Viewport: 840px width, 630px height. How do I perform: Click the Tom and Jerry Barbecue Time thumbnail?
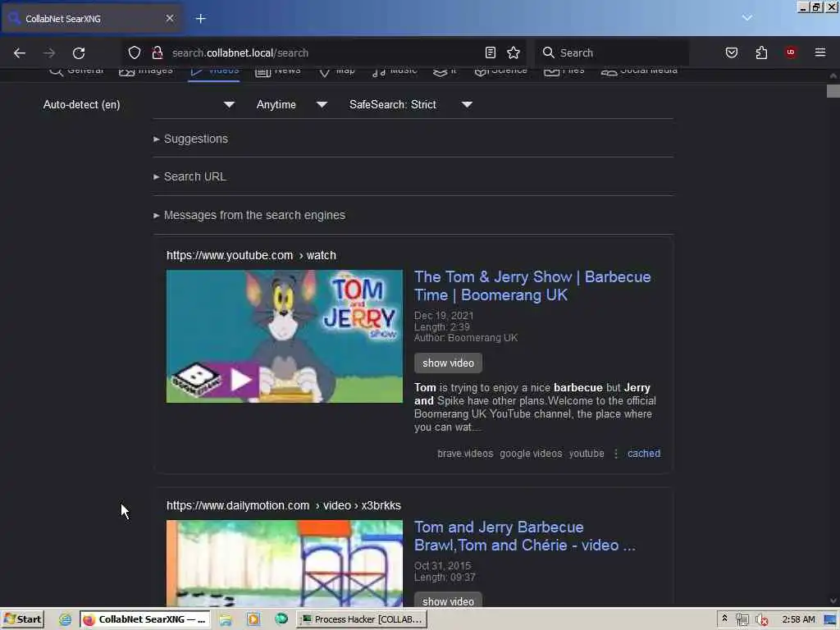tap(285, 336)
